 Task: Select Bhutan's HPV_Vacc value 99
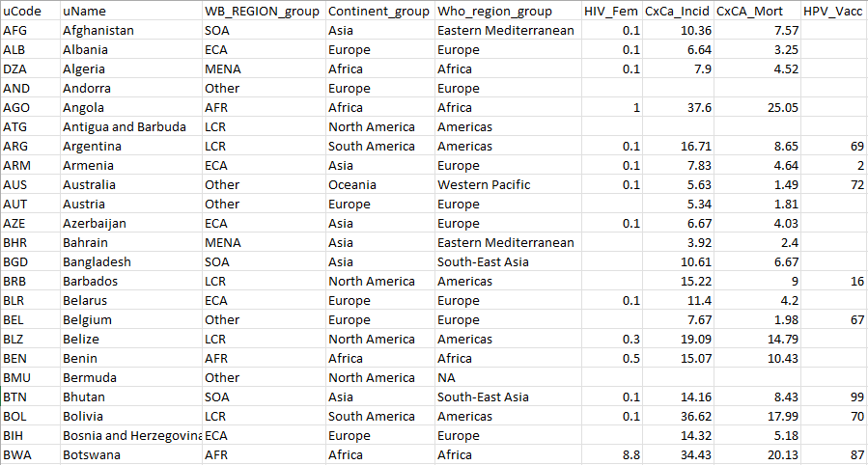833,397
